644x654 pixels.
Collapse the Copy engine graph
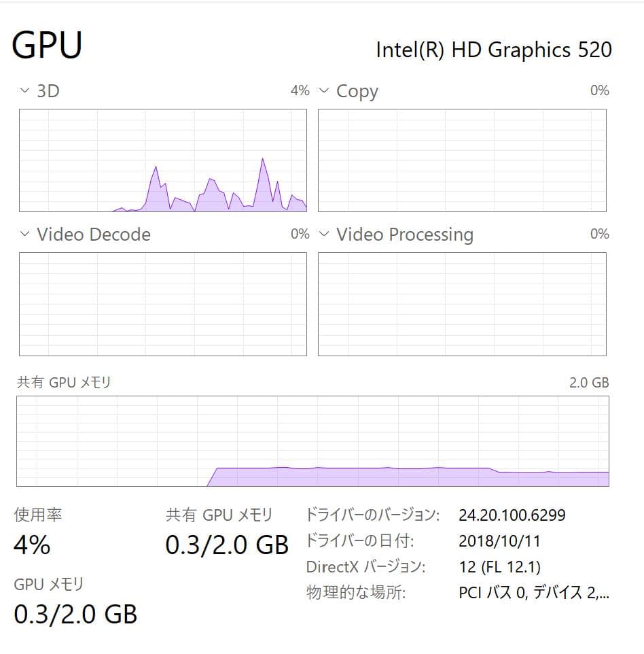click(323, 90)
